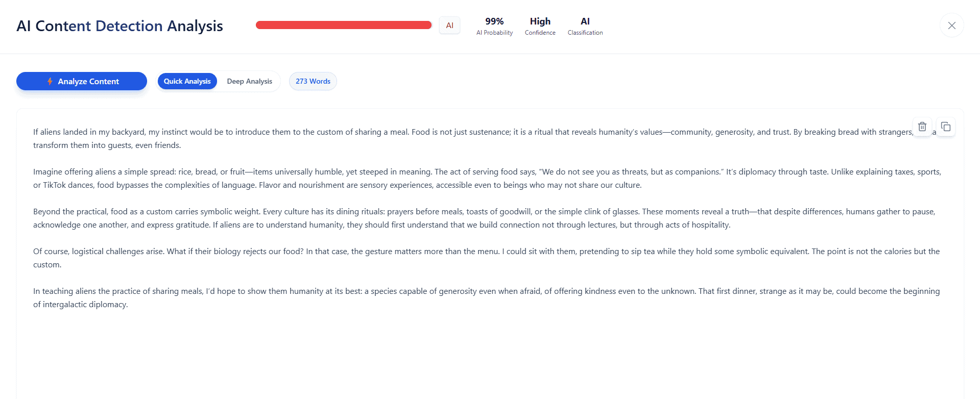The width and height of the screenshot is (980, 399).
Task: Close the AI Content Detection Analysis panel
Action: (951, 26)
